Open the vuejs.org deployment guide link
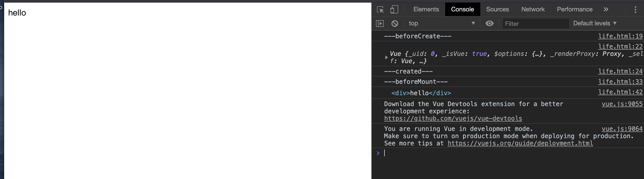This screenshot has height=179, width=644. click(x=520, y=143)
